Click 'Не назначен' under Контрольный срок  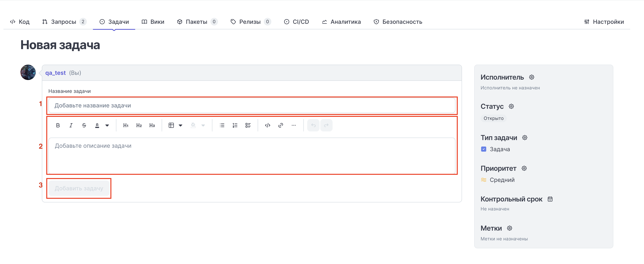click(495, 209)
